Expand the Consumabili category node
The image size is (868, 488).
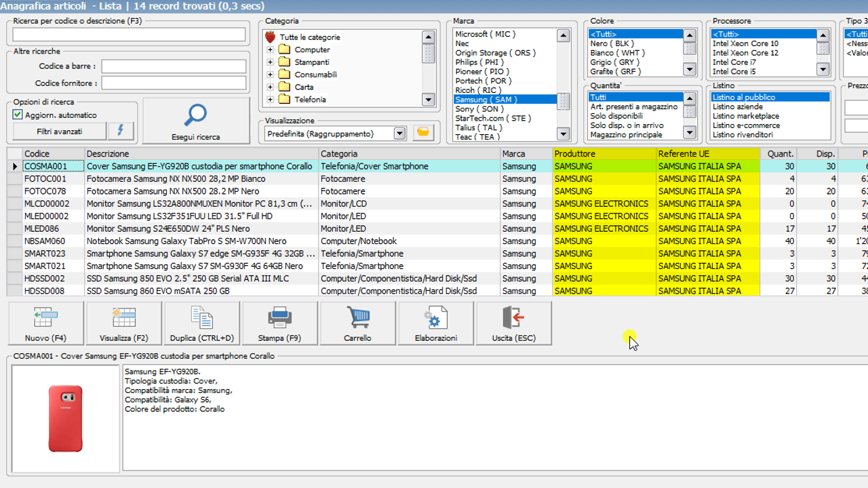(x=270, y=75)
